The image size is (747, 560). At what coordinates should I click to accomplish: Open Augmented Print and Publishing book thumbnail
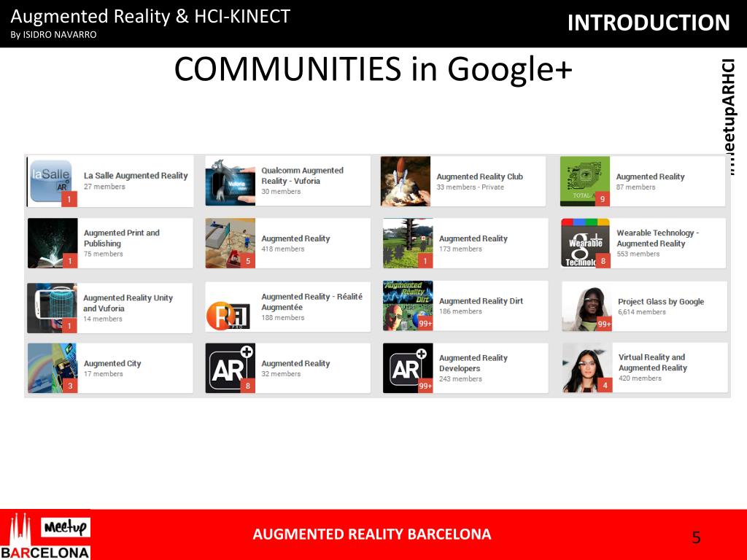tap(53, 244)
